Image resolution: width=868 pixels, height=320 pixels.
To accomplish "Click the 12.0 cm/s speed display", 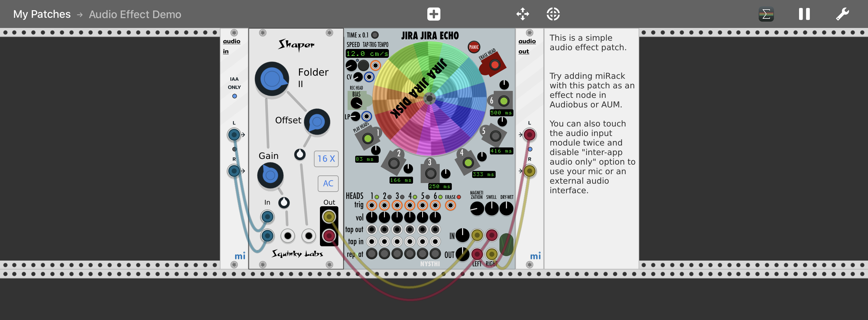I will click(367, 54).
